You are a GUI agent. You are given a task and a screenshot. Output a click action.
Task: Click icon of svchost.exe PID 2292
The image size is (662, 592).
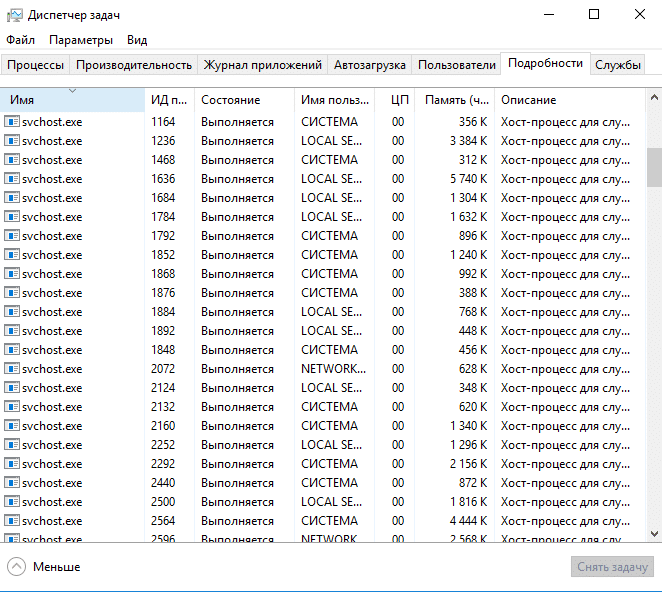click(x=12, y=464)
